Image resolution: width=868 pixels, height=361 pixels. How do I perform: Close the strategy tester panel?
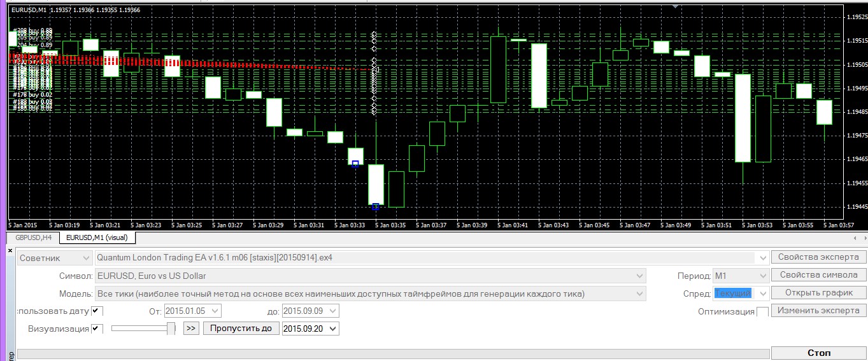10,251
